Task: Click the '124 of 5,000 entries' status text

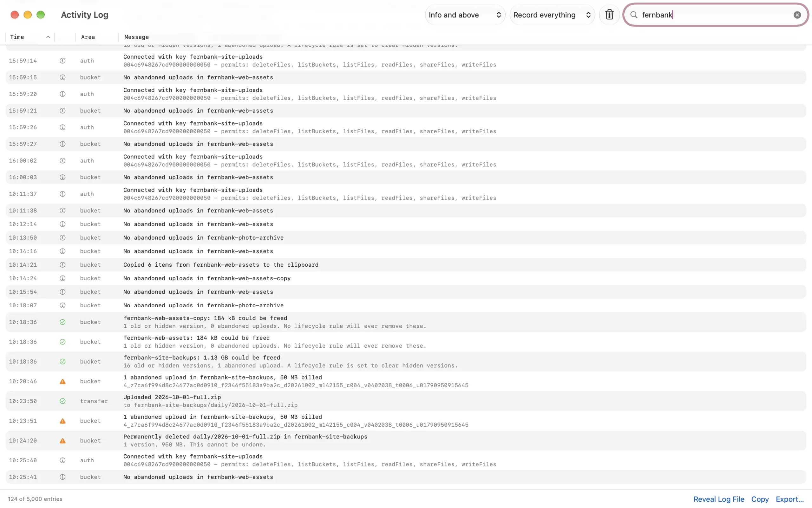Action: click(35, 499)
